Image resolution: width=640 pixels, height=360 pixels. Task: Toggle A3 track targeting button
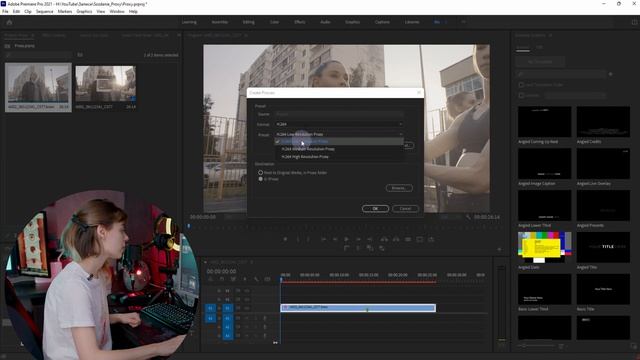(x=227, y=336)
